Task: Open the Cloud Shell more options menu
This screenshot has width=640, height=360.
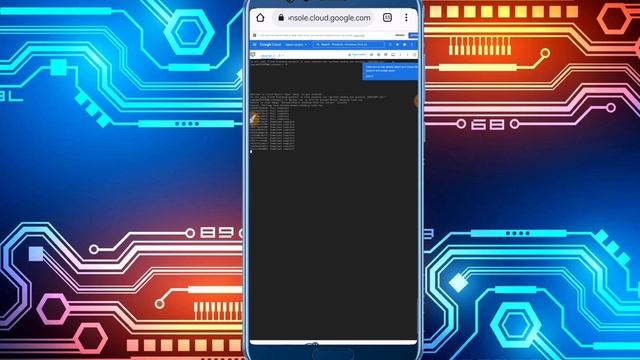Action: pyautogui.click(x=400, y=54)
